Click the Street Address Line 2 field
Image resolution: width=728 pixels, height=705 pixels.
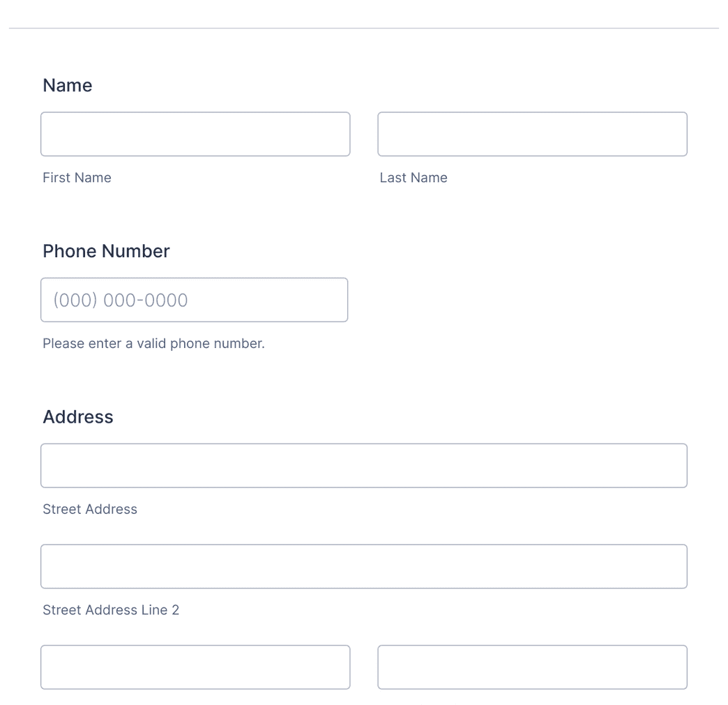tap(364, 566)
